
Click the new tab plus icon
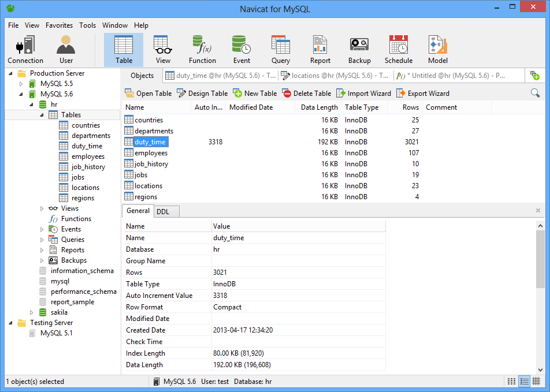pyautogui.click(x=534, y=76)
